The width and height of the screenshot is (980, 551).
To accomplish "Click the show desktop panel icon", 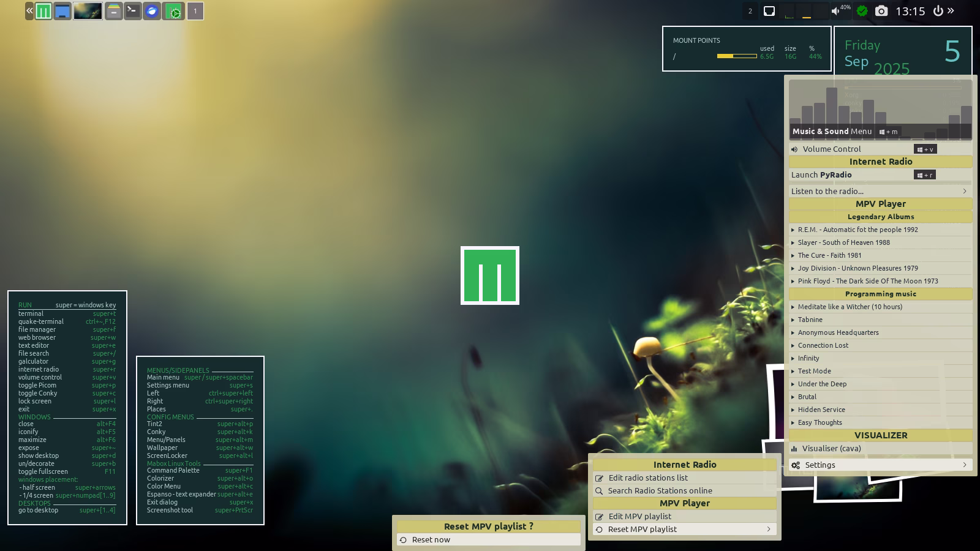I will pyautogui.click(x=62, y=11).
